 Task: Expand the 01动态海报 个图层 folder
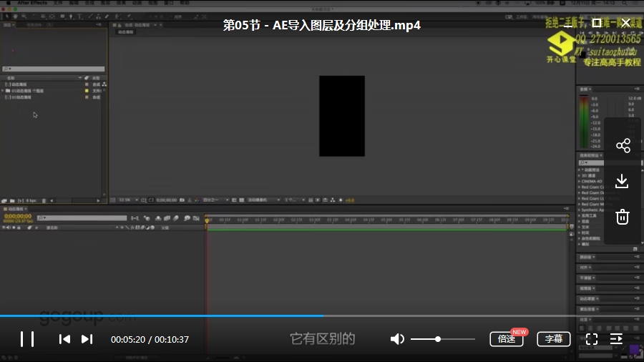(x=2, y=91)
